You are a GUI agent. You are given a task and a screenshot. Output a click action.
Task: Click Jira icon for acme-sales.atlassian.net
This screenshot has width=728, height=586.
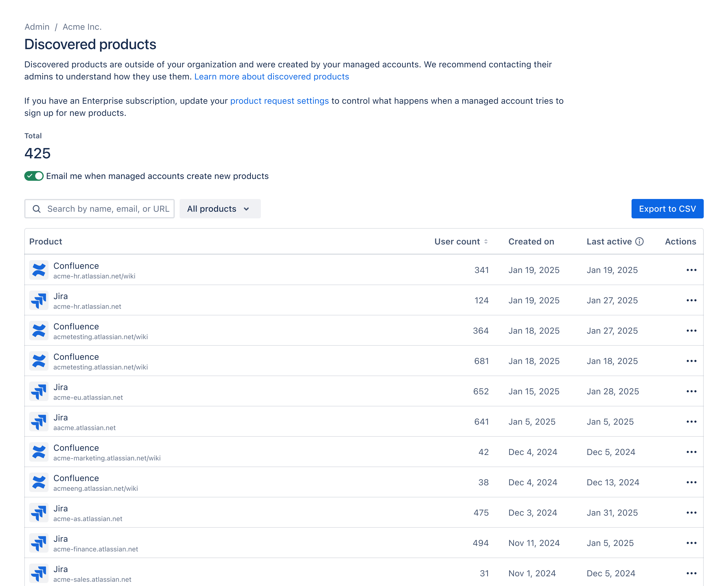point(39,573)
